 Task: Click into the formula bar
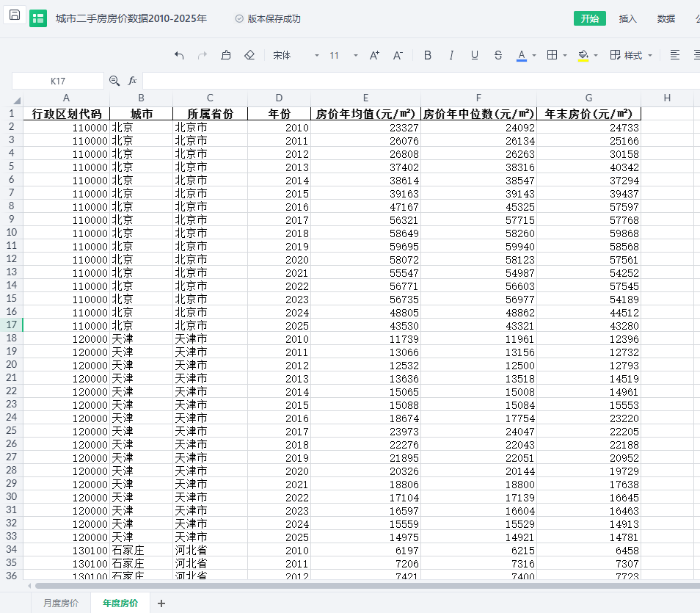click(x=421, y=81)
